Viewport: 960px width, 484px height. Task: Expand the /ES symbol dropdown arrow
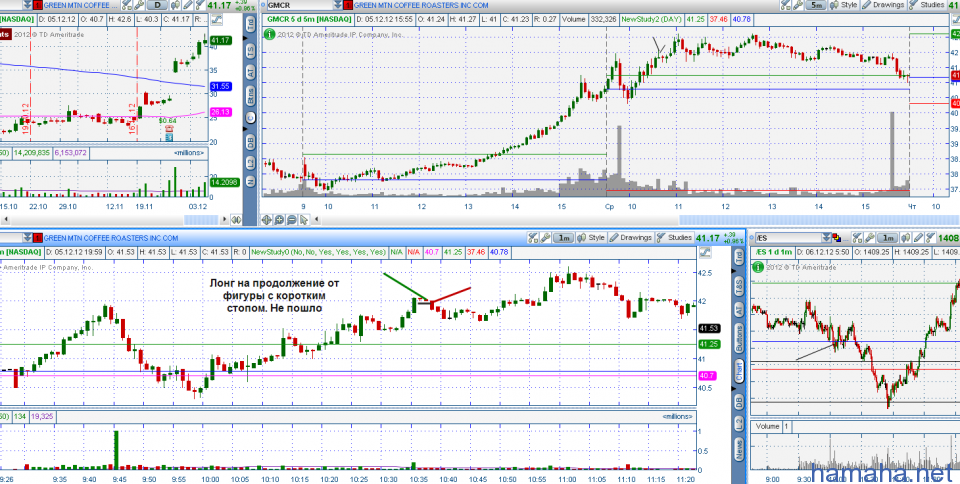826,238
